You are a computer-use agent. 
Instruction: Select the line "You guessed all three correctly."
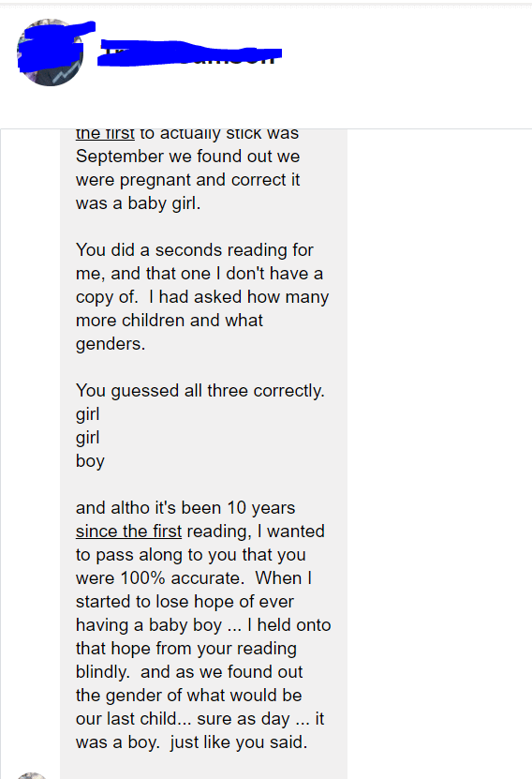(200, 391)
